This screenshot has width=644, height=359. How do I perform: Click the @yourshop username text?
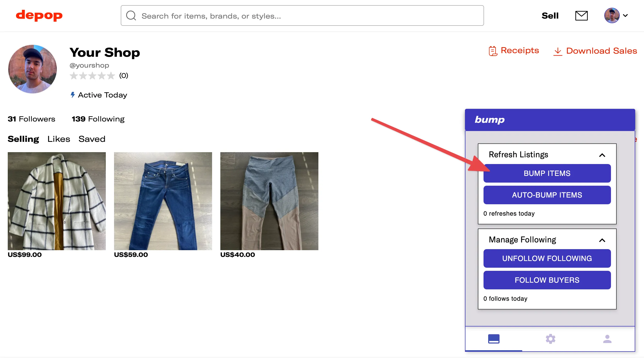click(89, 65)
